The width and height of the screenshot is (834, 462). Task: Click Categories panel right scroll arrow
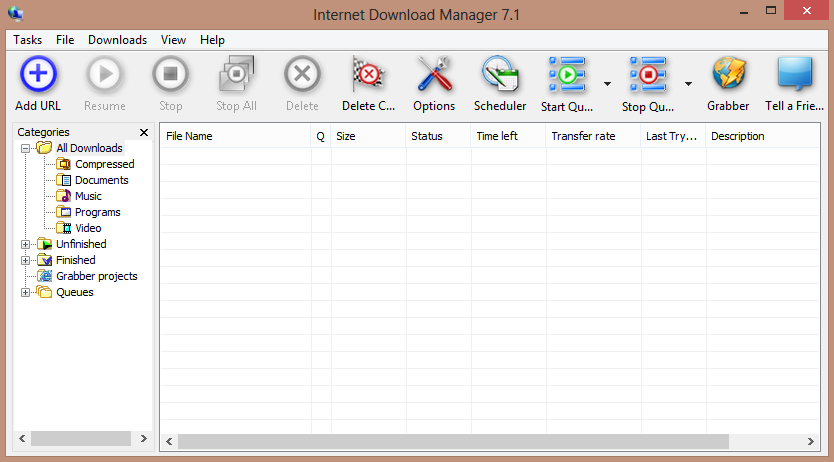point(144,439)
